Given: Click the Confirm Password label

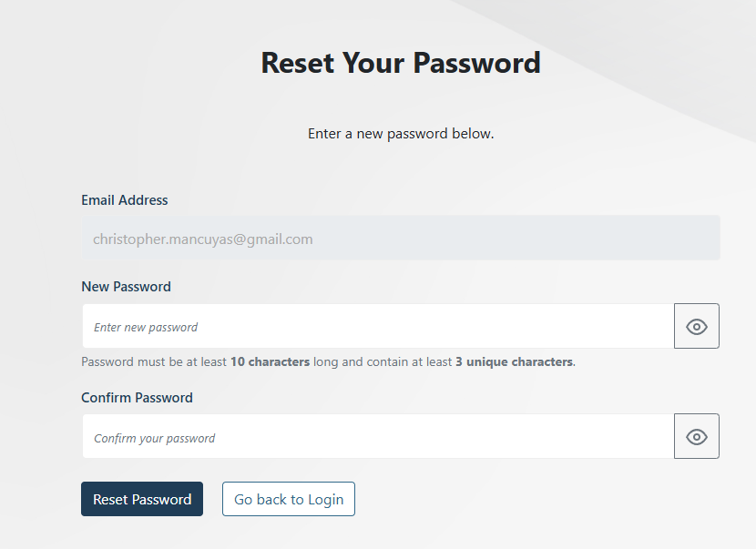Looking at the screenshot, I should [137, 398].
